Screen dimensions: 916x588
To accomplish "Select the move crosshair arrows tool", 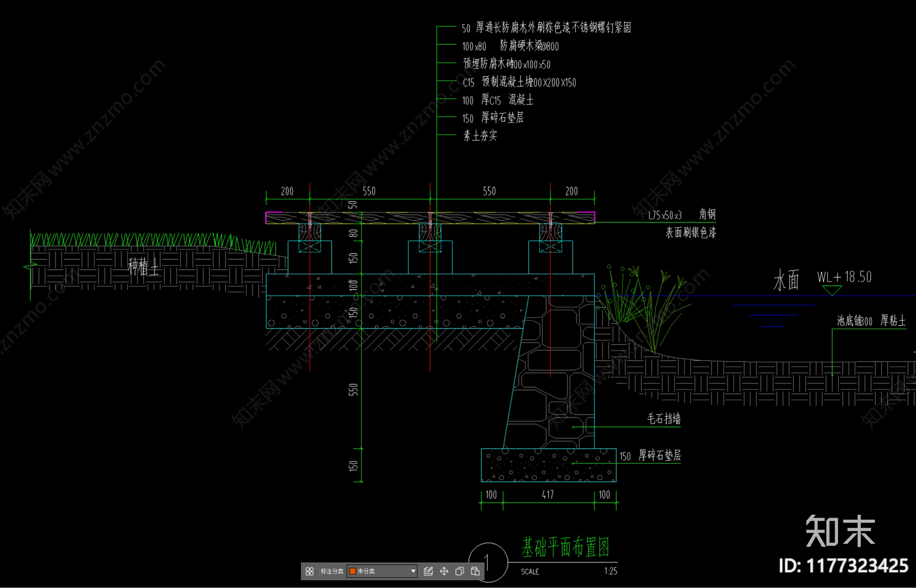I will coord(444,571).
